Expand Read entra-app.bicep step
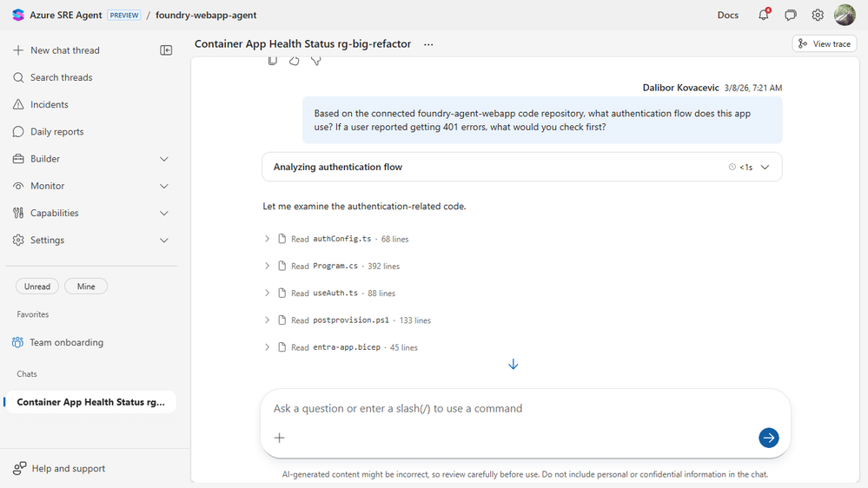Viewport: 868px width, 488px height. (x=267, y=347)
